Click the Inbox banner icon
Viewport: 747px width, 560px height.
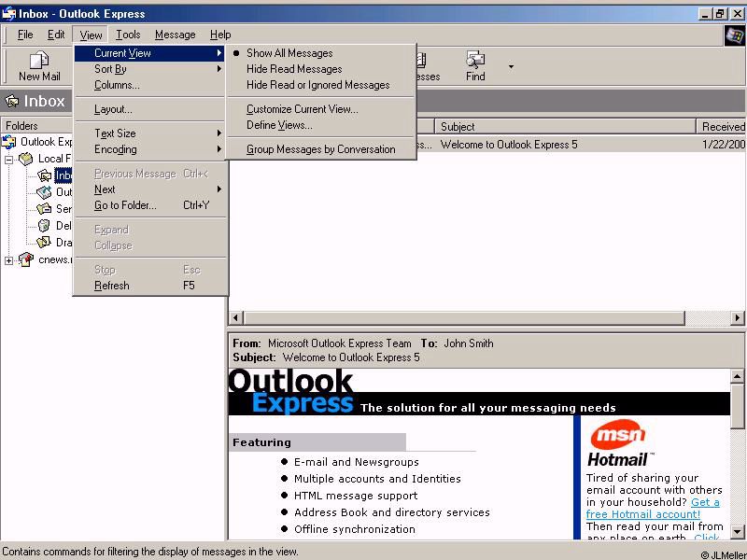[12, 101]
